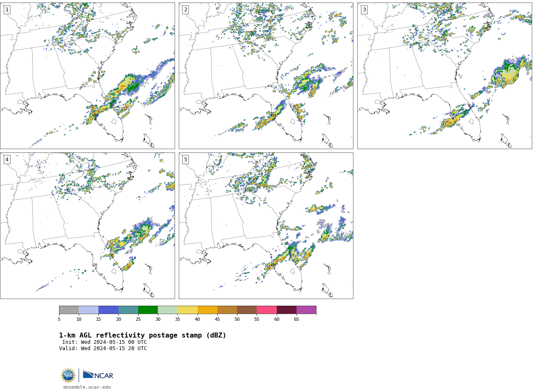Click the maroon 60-65 dBZ swatch
The height and width of the screenshot is (392, 536).
pyautogui.click(x=286, y=310)
